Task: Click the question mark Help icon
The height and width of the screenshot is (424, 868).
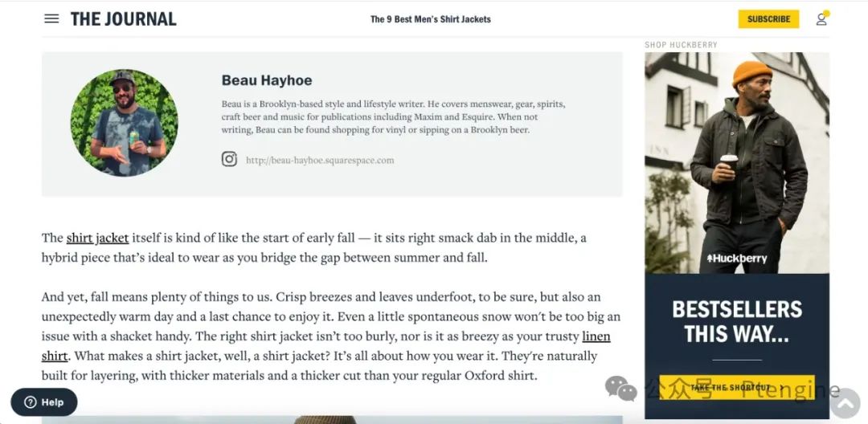Action: tap(31, 402)
